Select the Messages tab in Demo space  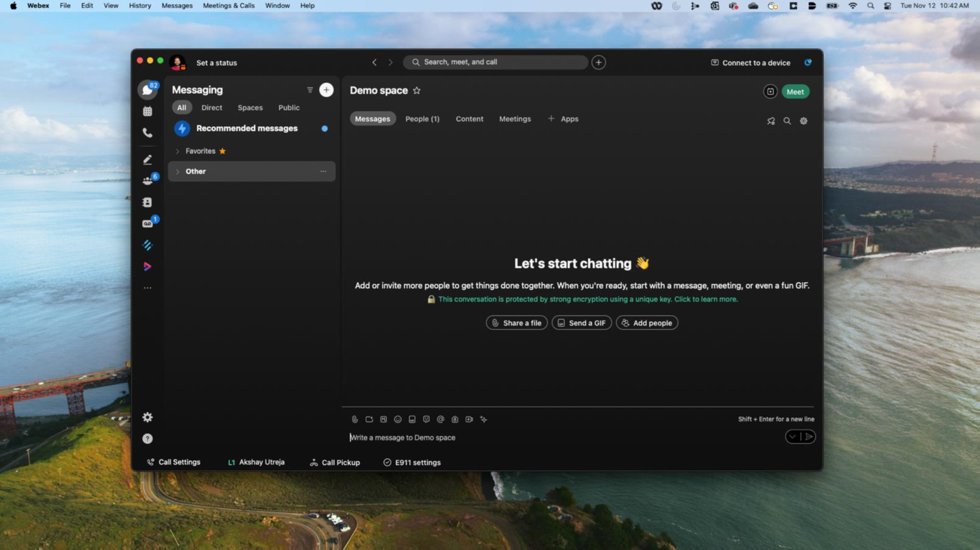pyautogui.click(x=372, y=119)
